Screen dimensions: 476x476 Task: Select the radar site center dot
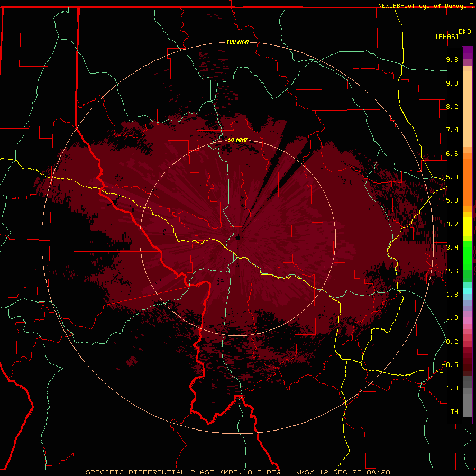[x=238, y=237]
